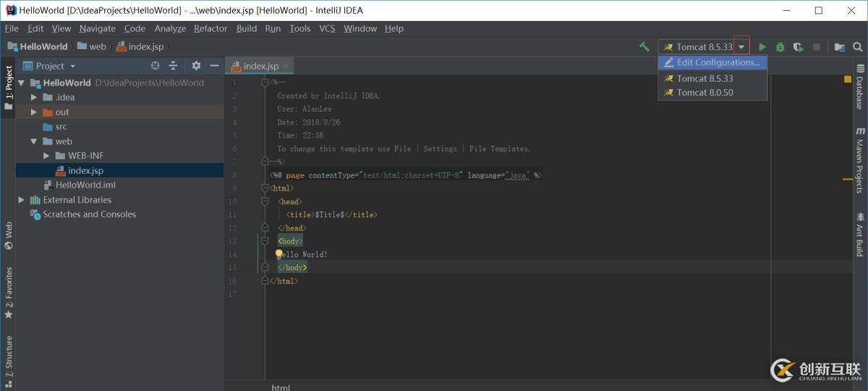Click the Scratches and Consoles icon
This screenshot has height=391, width=868.
click(x=35, y=214)
